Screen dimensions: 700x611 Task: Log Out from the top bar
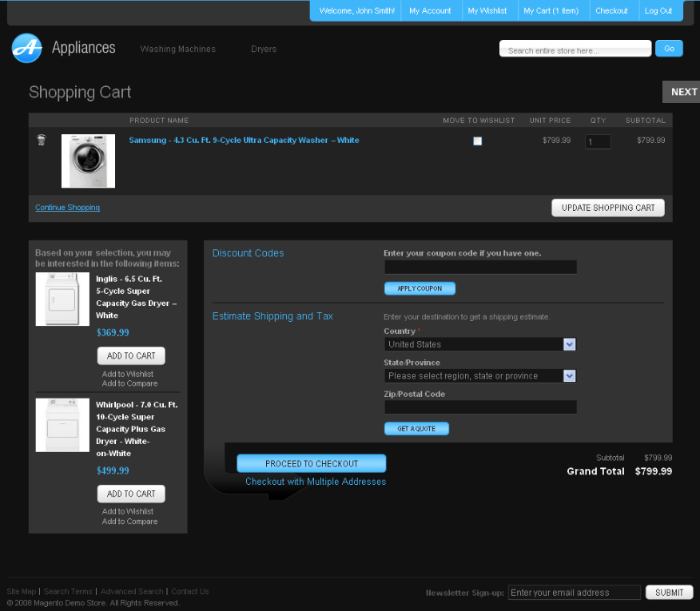point(658,10)
